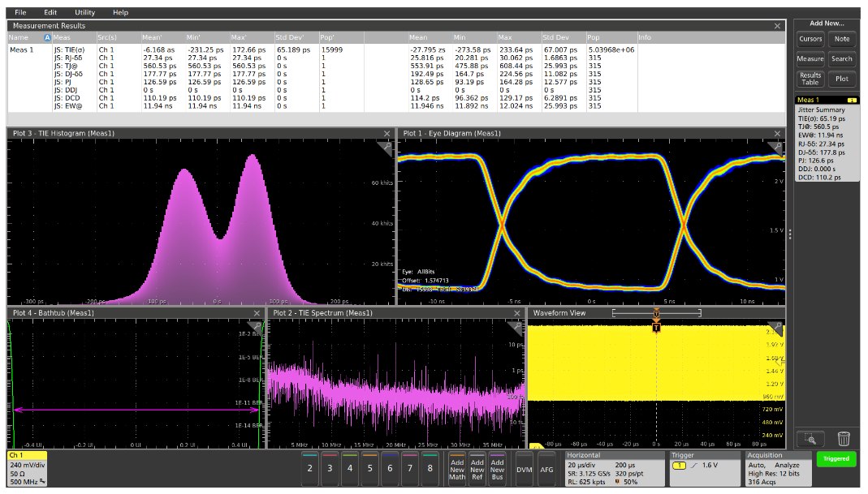This screenshot has height=494, width=868.
Task: Open the Edit menu
Action: click(50, 12)
